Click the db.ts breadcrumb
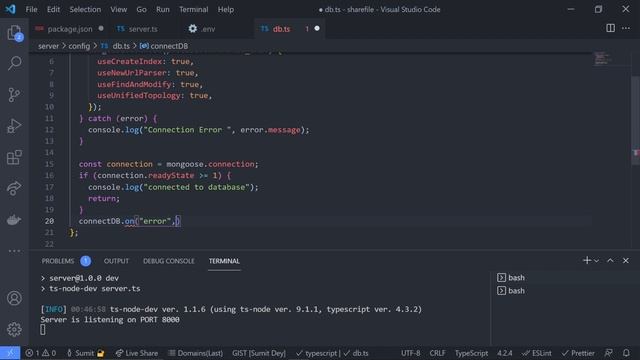 pos(121,46)
